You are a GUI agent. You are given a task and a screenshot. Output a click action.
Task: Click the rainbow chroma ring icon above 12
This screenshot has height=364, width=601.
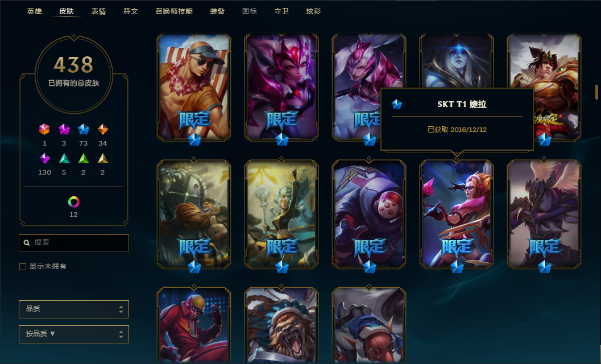point(73,202)
